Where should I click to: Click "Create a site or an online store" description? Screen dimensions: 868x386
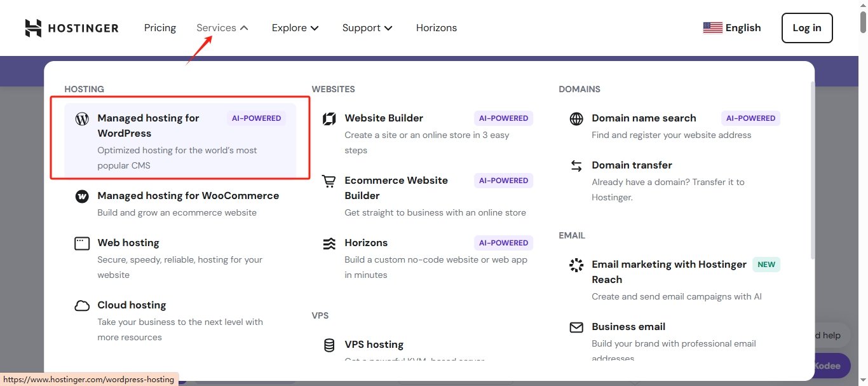pyautogui.click(x=427, y=142)
